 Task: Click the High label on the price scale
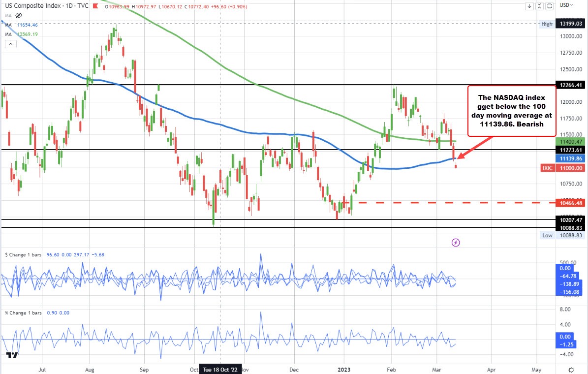pyautogui.click(x=547, y=24)
